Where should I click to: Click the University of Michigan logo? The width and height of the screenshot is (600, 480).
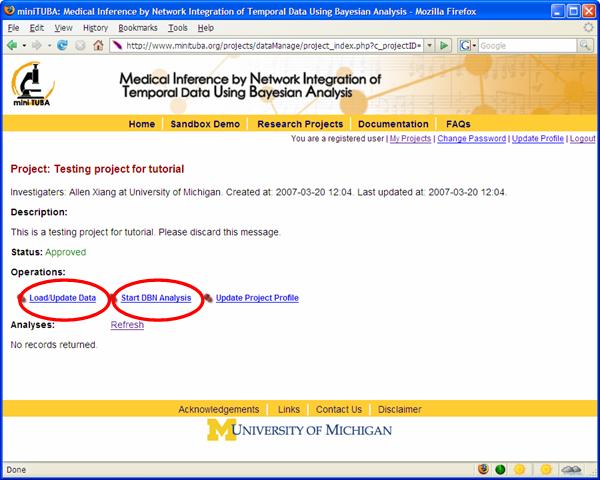[x=300, y=430]
